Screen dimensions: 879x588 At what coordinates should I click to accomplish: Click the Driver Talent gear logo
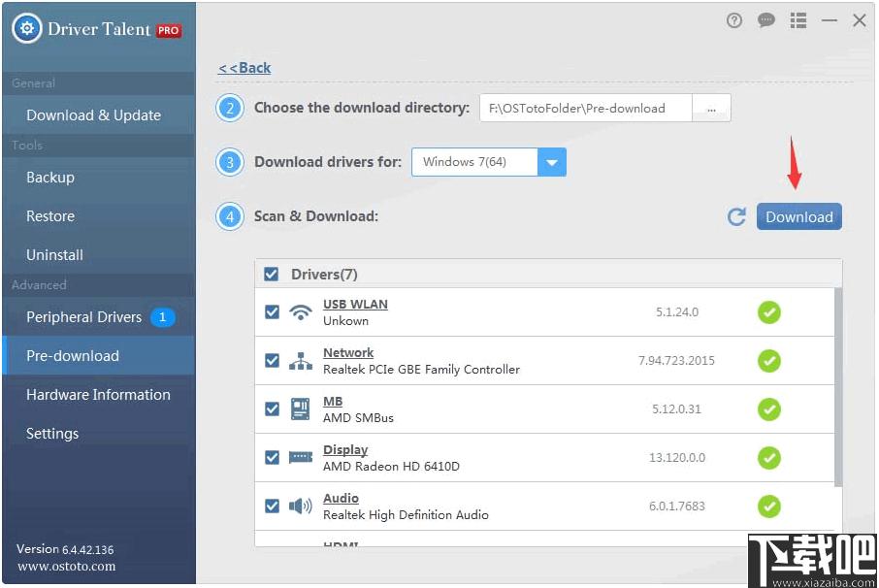[27, 28]
